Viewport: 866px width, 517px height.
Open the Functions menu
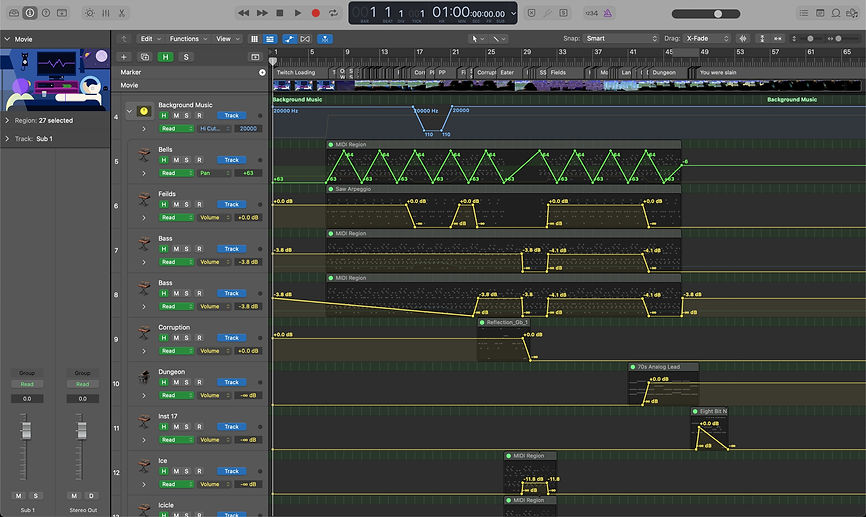(x=188, y=39)
